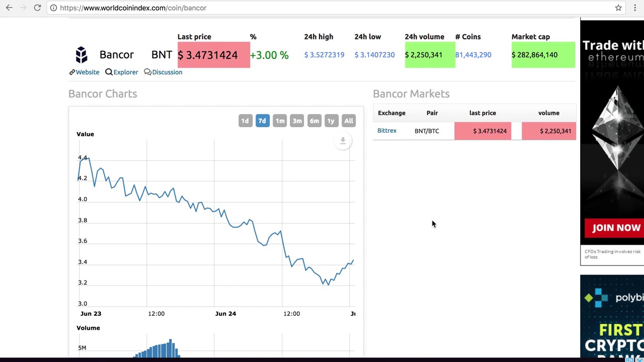Viewport: 644px width, 362px height.
Task: Select the 1d chart range
Action: point(245,121)
